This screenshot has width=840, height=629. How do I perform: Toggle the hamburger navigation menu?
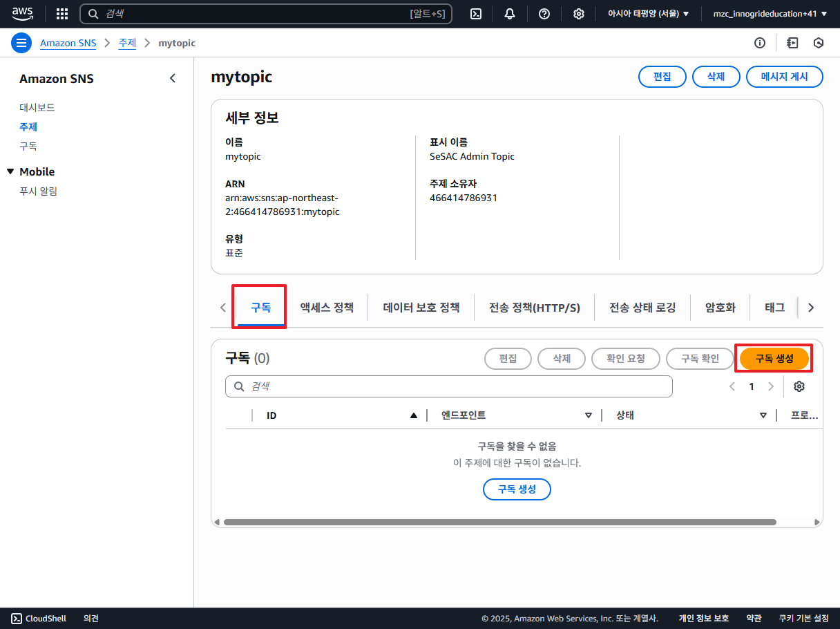(21, 43)
